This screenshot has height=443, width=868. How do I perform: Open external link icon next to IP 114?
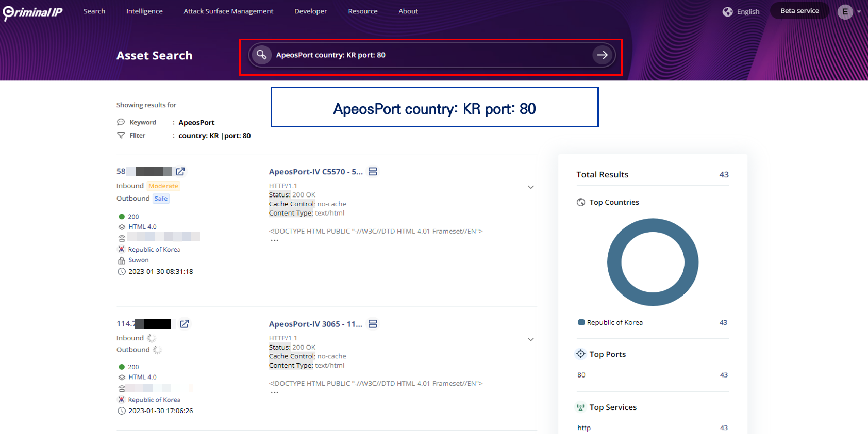pos(185,324)
